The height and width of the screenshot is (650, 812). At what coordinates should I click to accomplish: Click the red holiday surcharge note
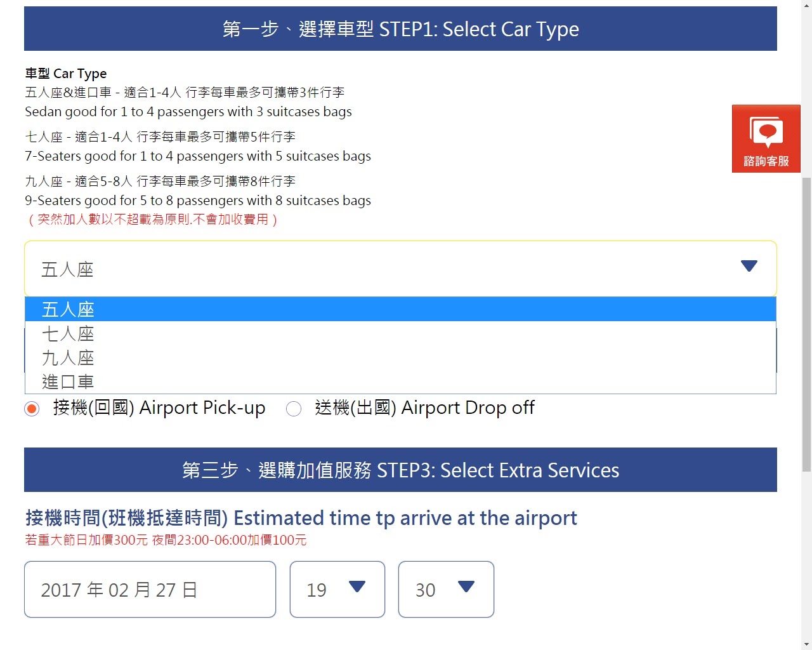[x=166, y=540]
